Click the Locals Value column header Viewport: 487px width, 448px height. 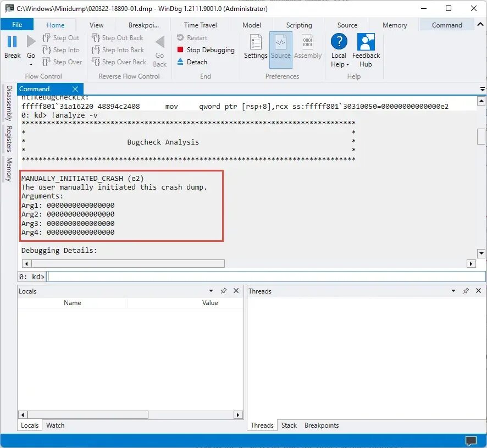point(209,302)
